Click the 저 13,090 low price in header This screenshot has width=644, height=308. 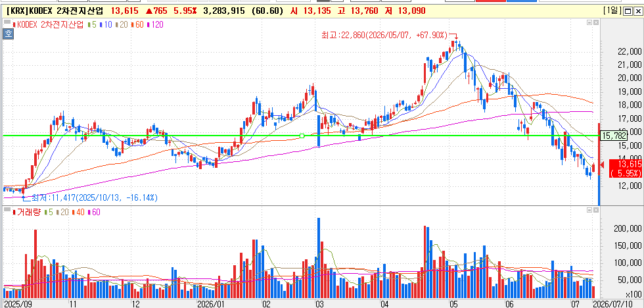[x=405, y=11]
